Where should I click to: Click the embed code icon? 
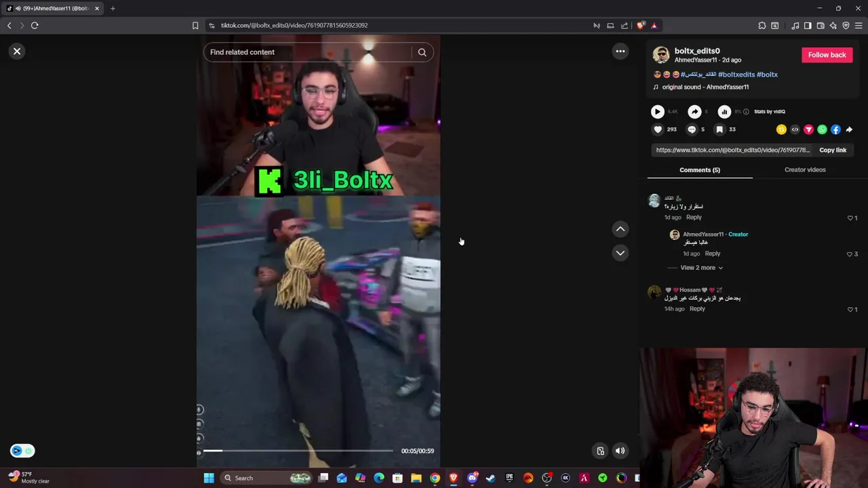(x=795, y=129)
